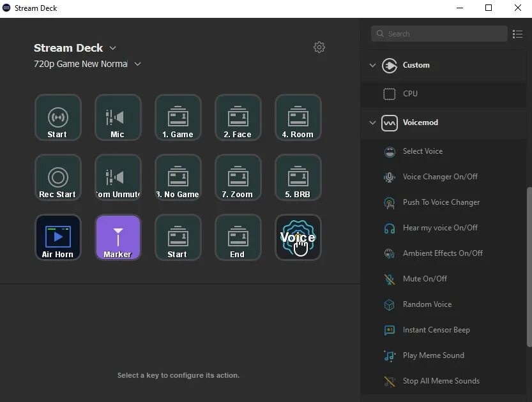Select the Unmute audio mixer key

point(118,177)
